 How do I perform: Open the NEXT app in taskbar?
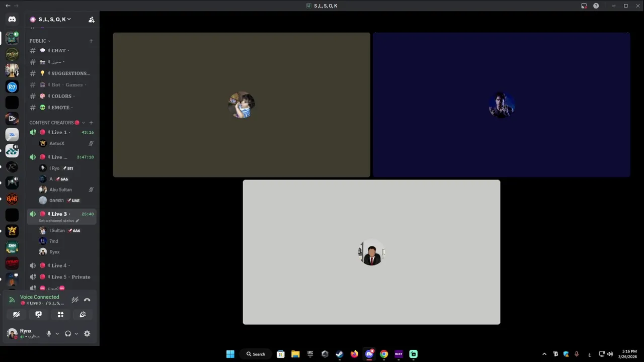pos(398,354)
